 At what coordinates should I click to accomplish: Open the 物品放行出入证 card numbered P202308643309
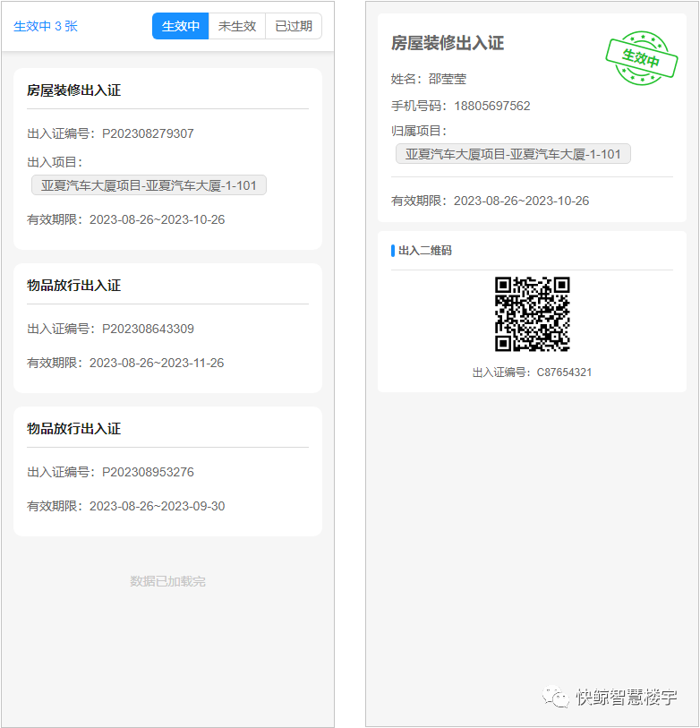(167, 327)
